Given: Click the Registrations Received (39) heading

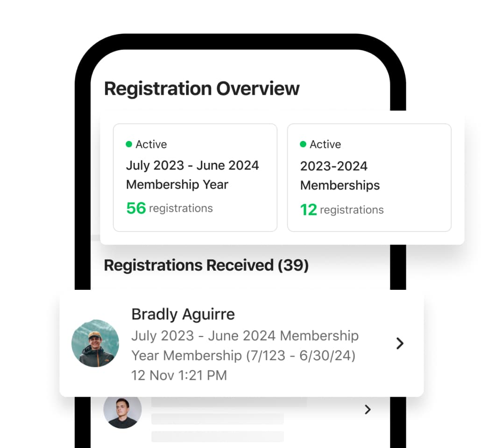Looking at the screenshot, I should [206, 265].
